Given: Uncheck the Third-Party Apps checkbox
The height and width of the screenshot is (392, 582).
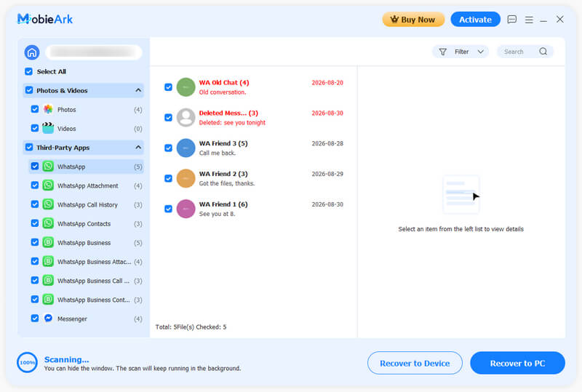Looking at the screenshot, I should (29, 147).
